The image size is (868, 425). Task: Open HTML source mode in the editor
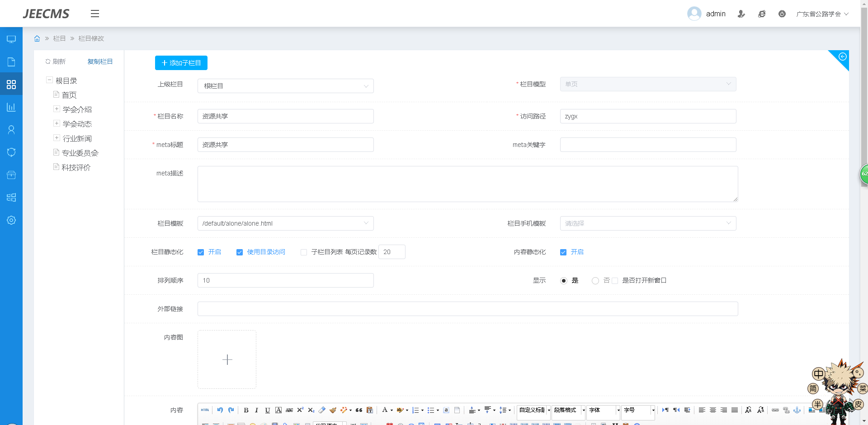[205, 410]
